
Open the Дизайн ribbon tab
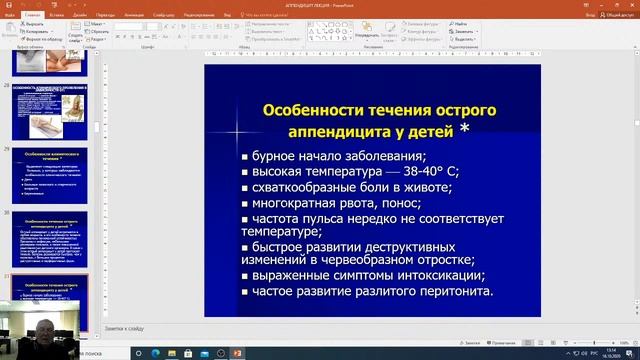pos(80,15)
